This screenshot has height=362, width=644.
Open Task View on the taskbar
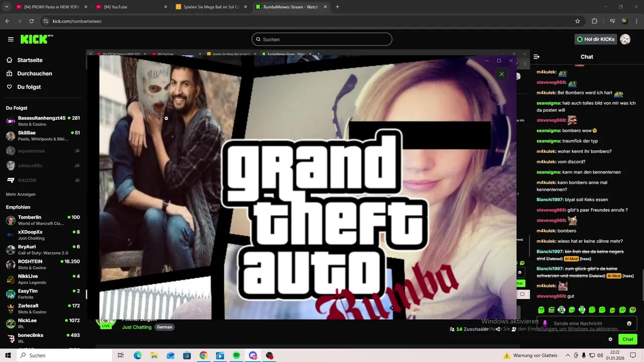pyautogui.click(x=121, y=355)
